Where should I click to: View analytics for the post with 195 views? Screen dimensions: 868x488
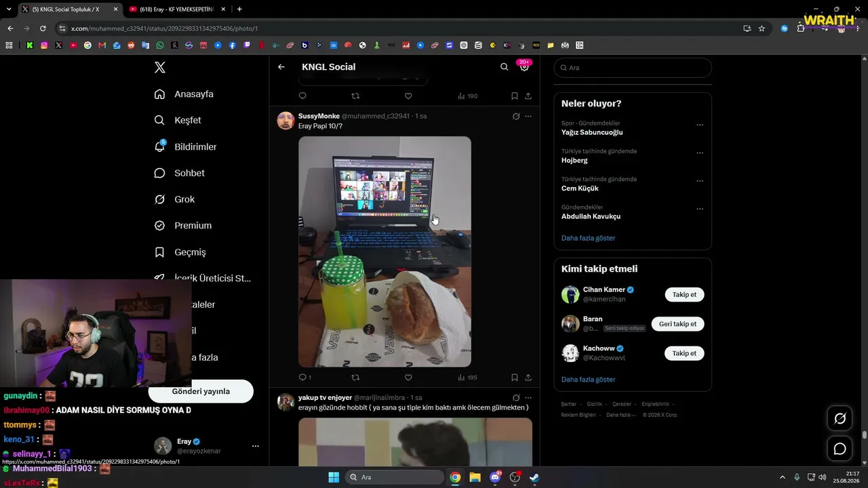point(467,378)
